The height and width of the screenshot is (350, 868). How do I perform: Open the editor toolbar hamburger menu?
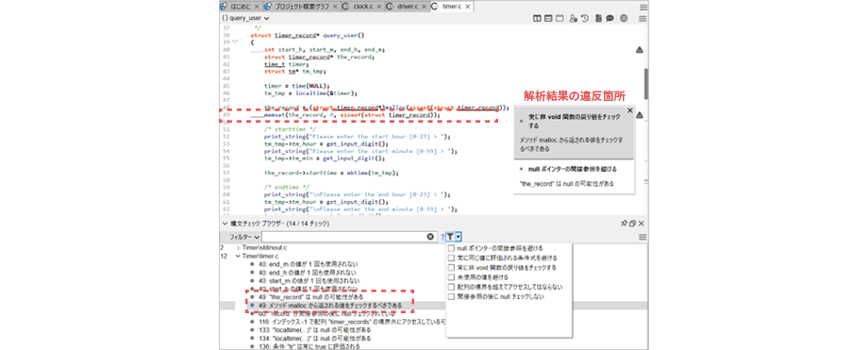pyautogui.click(x=643, y=18)
